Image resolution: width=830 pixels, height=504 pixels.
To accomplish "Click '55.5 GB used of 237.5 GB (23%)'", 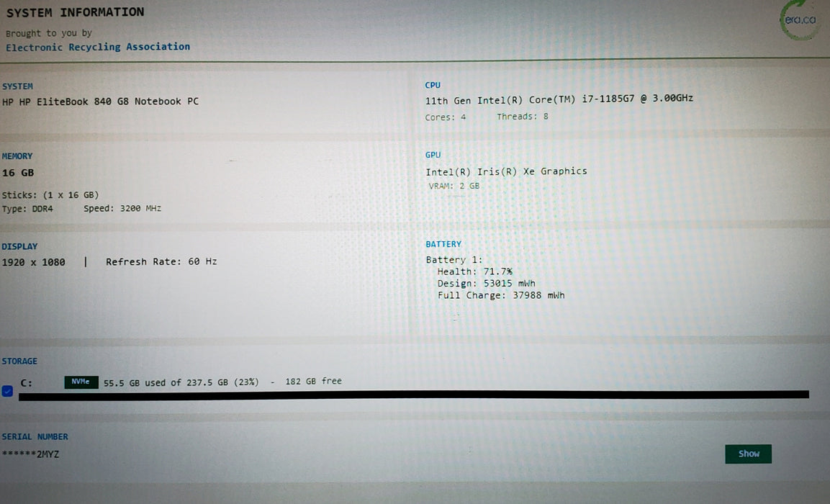I will click(x=181, y=382).
